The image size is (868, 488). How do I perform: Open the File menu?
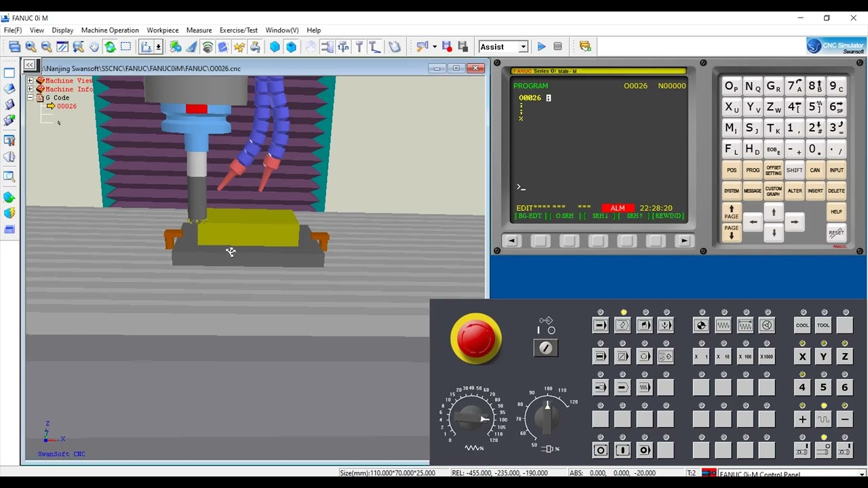[12, 30]
